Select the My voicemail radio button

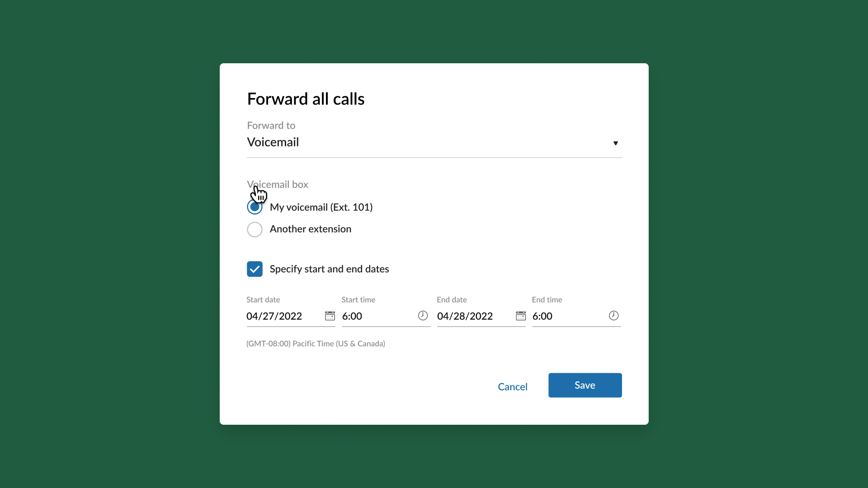255,207
